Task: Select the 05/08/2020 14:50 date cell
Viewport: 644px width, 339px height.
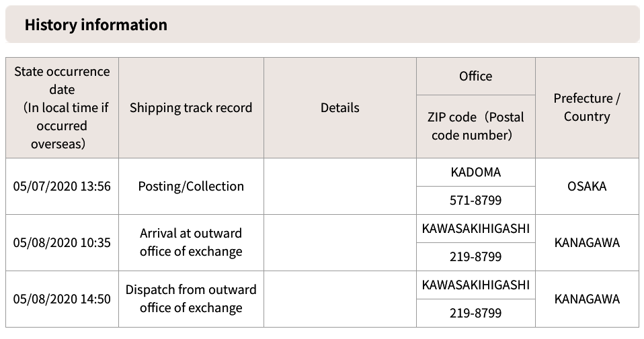Action: [x=62, y=299]
